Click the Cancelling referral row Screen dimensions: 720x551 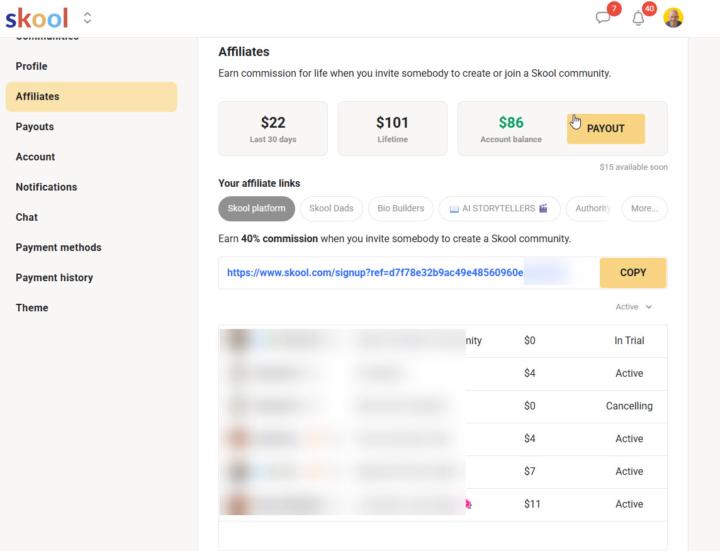tap(443, 406)
